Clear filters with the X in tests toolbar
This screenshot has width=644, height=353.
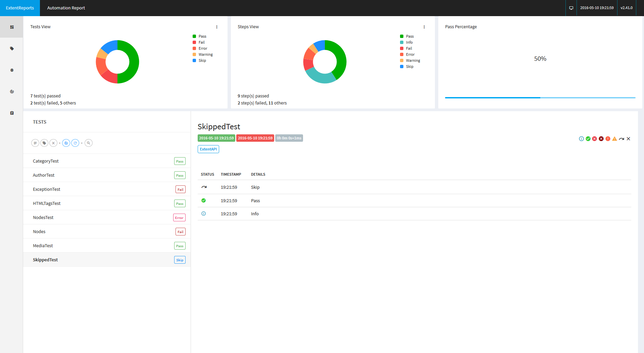[x=53, y=143]
